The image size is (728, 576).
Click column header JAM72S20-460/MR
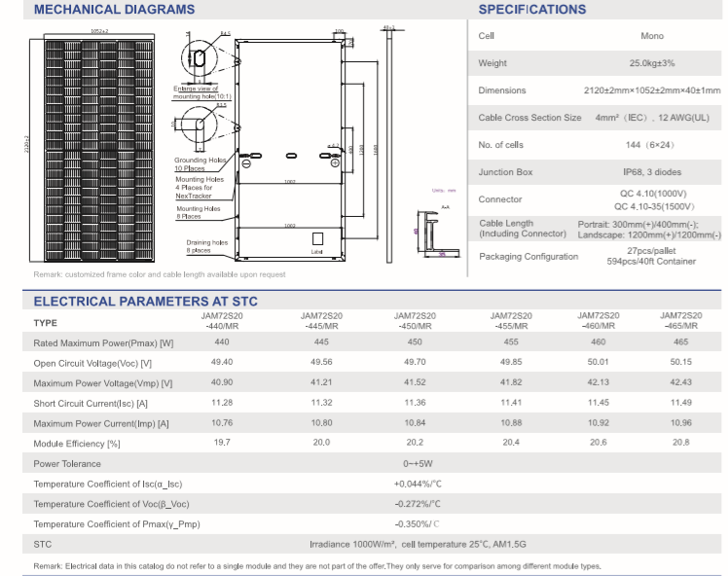598,321
